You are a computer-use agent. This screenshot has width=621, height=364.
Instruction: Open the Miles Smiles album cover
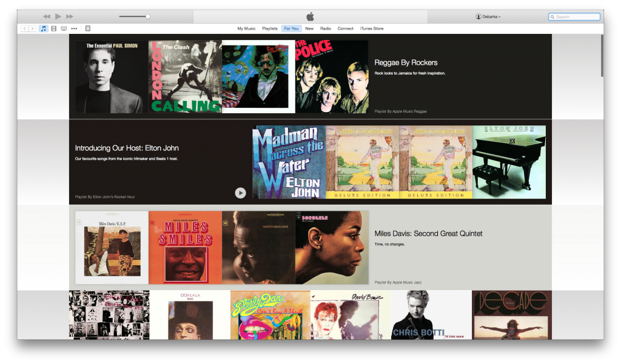coord(186,248)
